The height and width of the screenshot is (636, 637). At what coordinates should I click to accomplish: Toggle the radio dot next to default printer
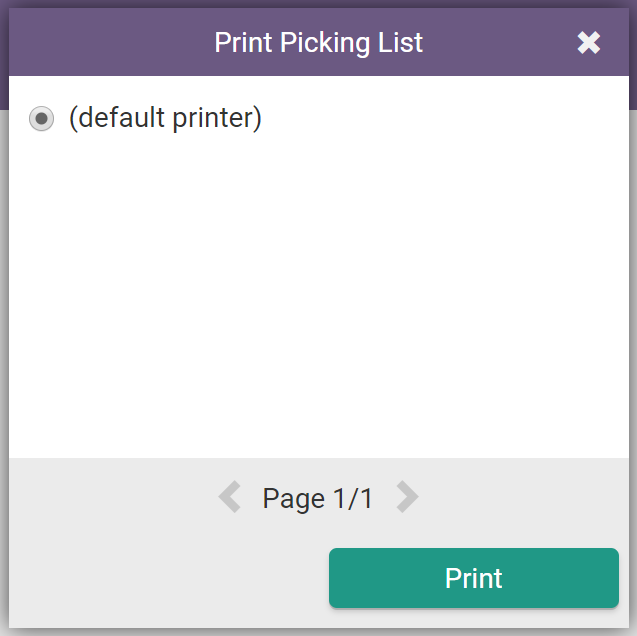point(41,119)
